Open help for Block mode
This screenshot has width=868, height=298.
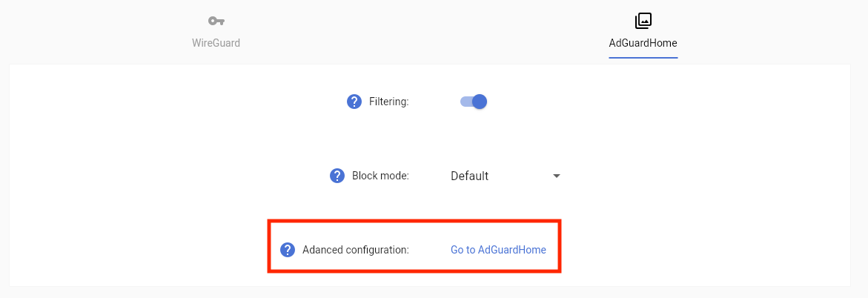click(x=337, y=176)
